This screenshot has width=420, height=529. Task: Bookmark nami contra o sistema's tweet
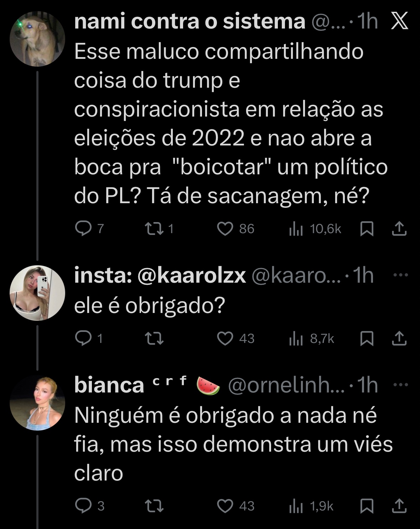(x=367, y=229)
